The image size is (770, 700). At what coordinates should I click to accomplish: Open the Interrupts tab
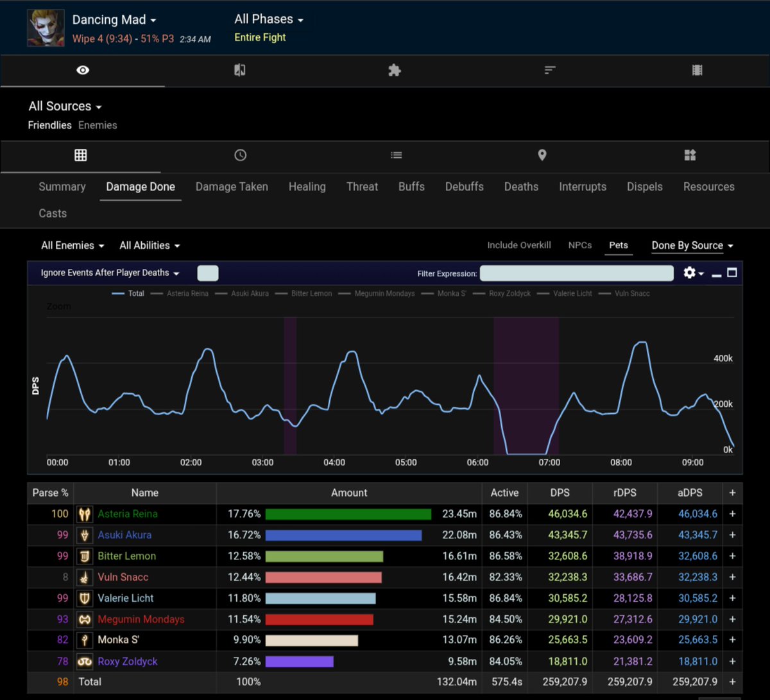pos(583,187)
